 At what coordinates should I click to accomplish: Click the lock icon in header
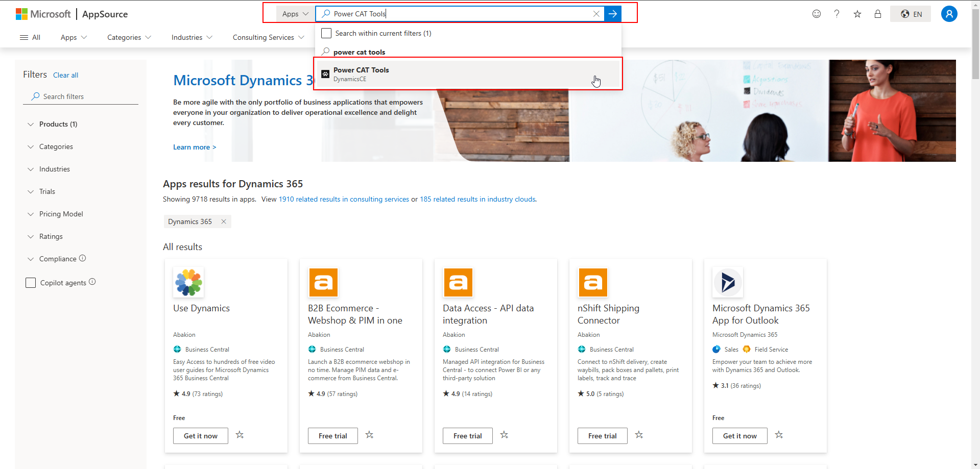coord(877,14)
